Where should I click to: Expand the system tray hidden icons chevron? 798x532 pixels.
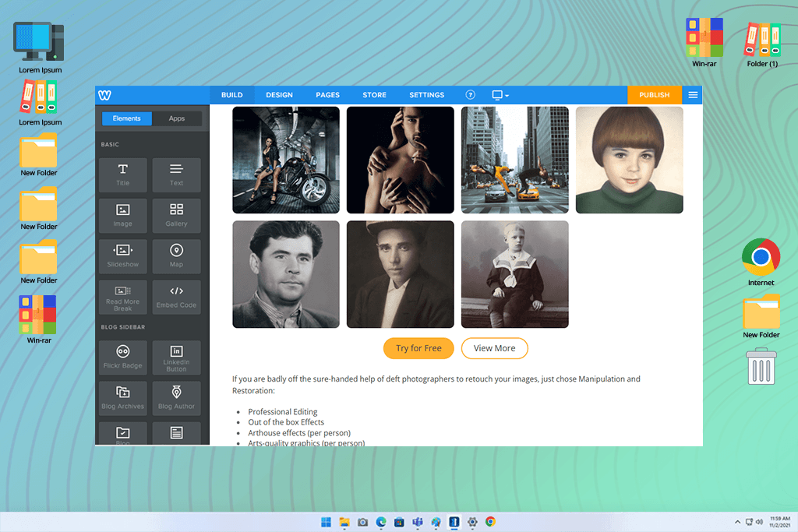click(x=737, y=522)
